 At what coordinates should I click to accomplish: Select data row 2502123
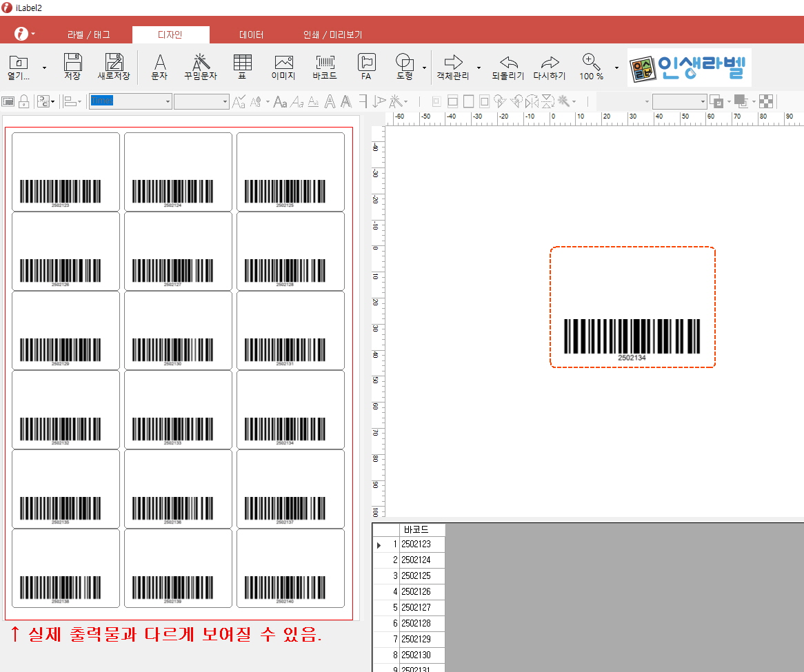[x=422, y=544]
